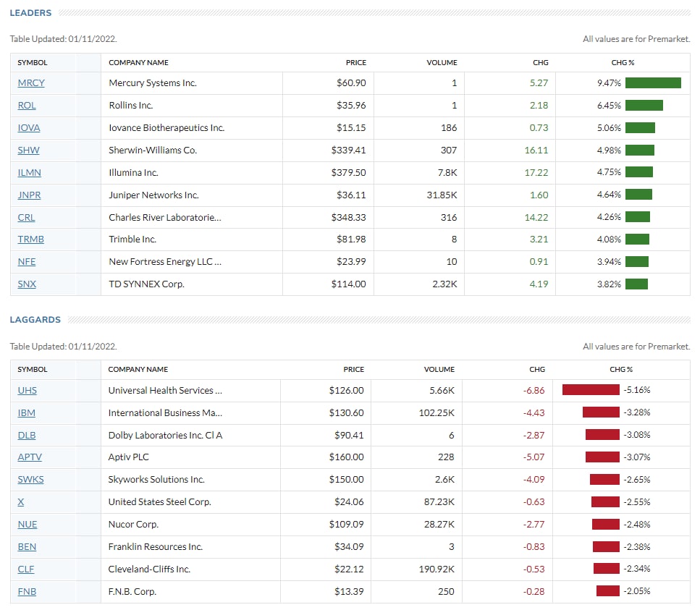Click Franklin Resources Inc. name cell
700x610 pixels.
pyautogui.click(x=156, y=546)
